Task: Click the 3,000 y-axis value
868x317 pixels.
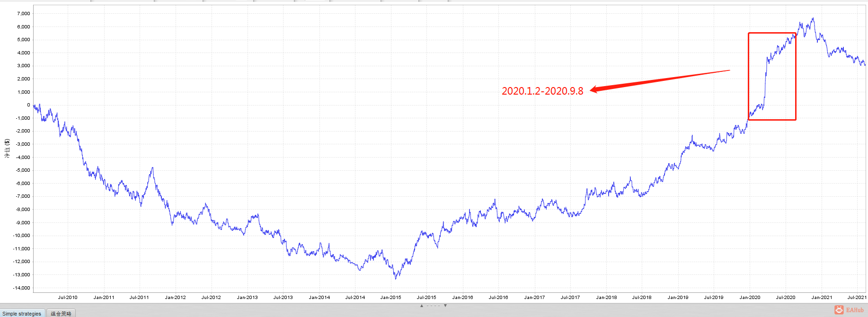Action: pyautogui.click(x=24, y=66)
